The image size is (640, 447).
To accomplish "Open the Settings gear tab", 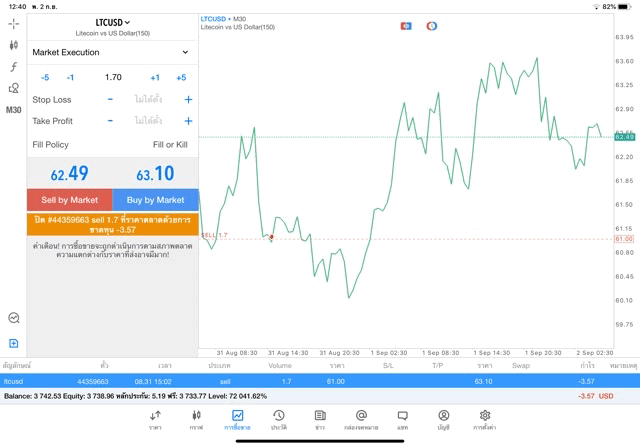I will pyautogui.click(x=485, y=419).
